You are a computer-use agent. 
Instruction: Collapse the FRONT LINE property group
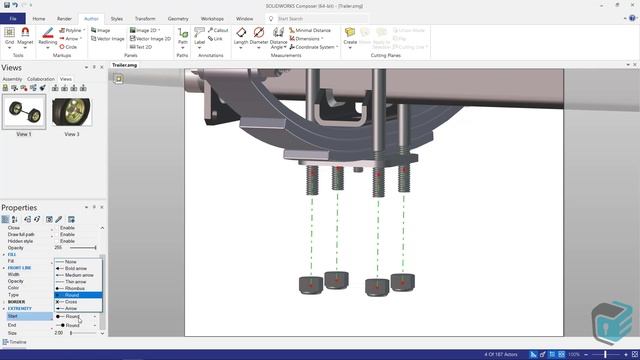(x=4, y=268)
